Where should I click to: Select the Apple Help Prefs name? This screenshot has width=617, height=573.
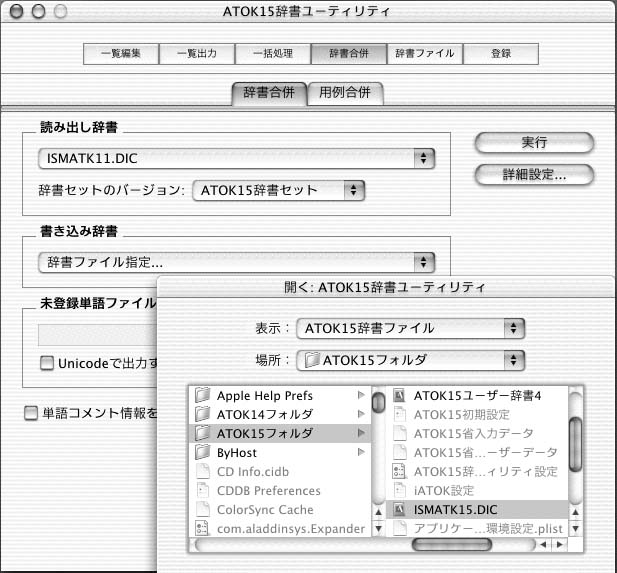pyautogui.click(x=264, y=396)
